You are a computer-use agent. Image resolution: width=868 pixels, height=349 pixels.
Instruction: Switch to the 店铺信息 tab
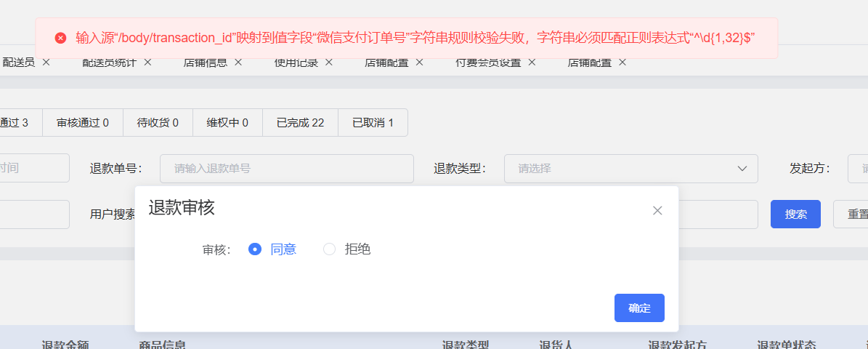206,62
